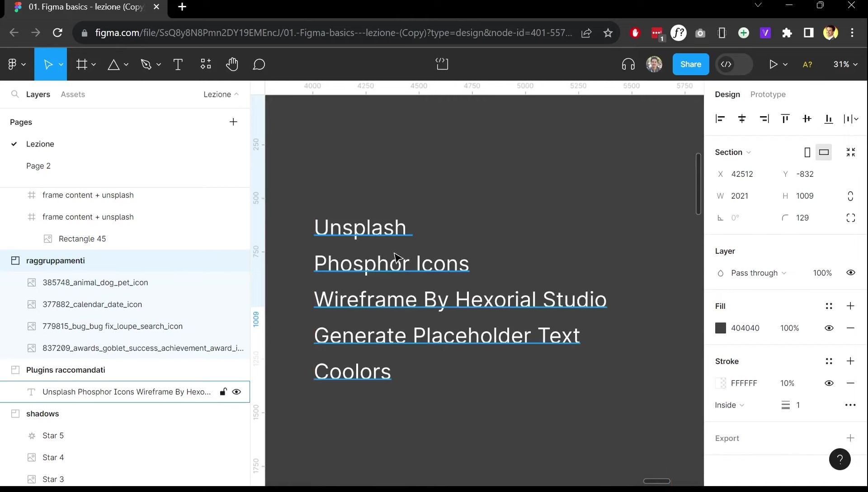This screenshot has width=868, height=492.
Task: Align bottom icon in Design panel
Action: pyautogui.click(x=829, y=118)
